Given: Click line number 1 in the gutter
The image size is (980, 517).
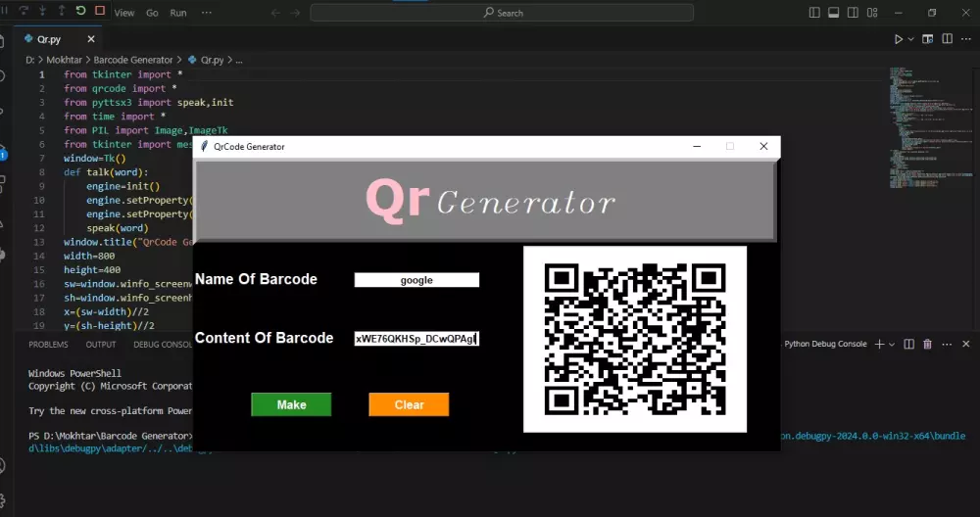Looking at the screenshot, I should click(42, 74).
